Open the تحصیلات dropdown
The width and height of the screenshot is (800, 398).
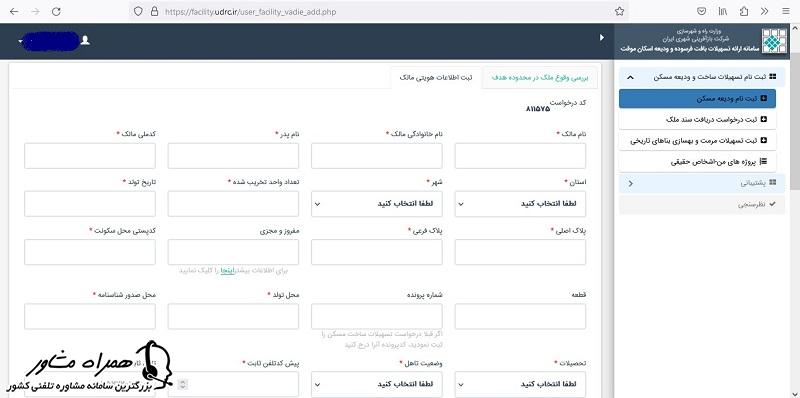520,384
